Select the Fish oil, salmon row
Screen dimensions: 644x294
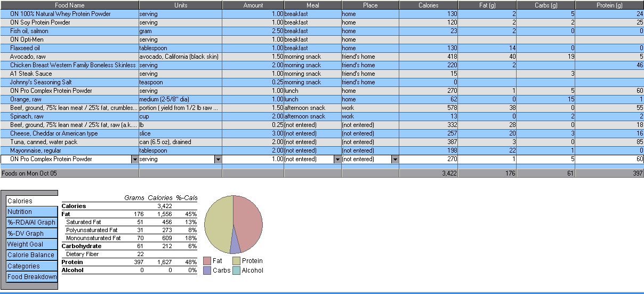coord(322,31)
